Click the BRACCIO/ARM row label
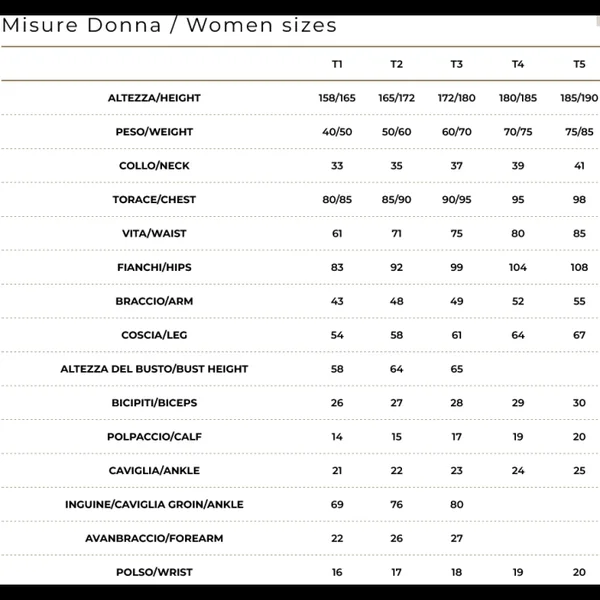600x600 pixels. [x=154, y=301]
